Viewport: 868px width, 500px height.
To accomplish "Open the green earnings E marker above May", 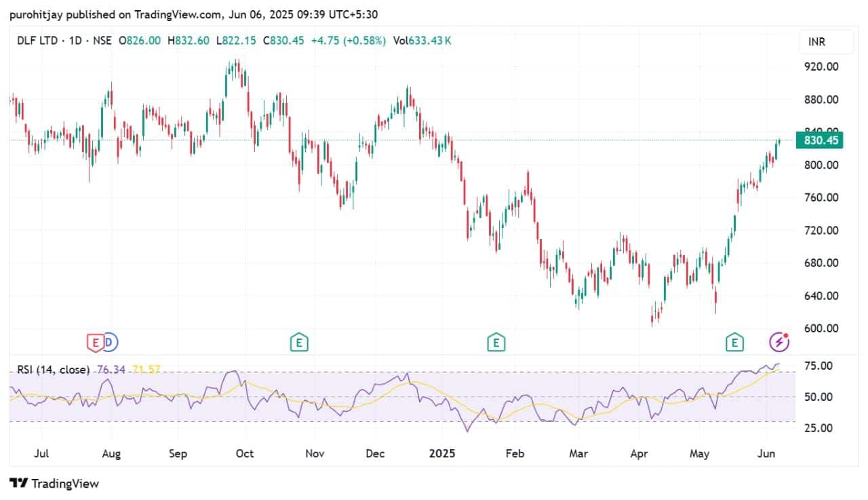I will click(x=734, y=343).
